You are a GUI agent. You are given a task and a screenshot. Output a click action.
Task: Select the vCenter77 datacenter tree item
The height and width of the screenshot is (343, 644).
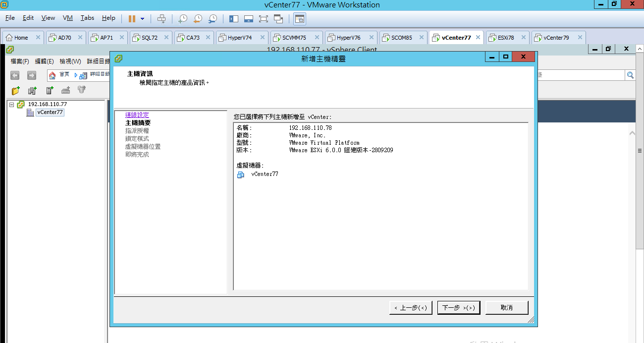50,113
